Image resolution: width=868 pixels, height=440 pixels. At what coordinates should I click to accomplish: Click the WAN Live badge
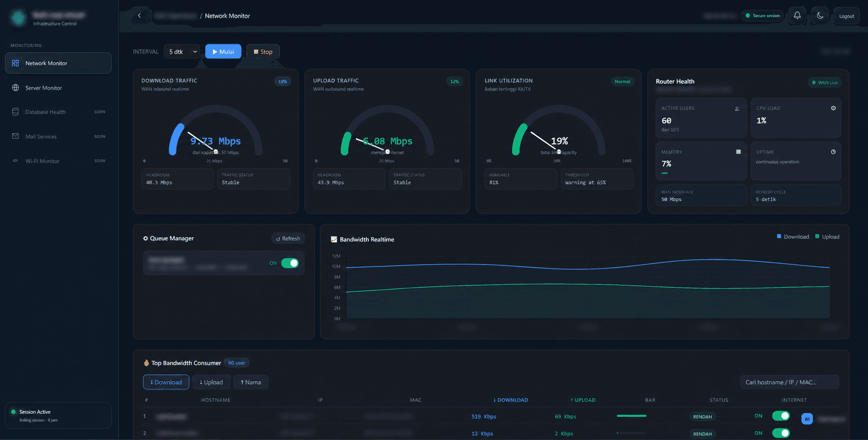(x=825, y=82)
